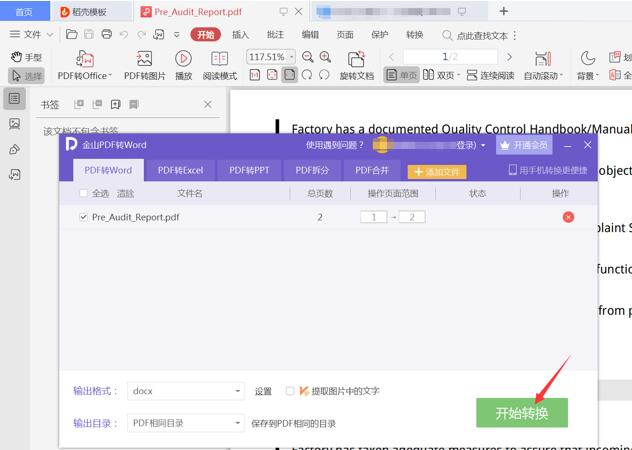
Task: Open the 保护 ribbon tab
Action: click(380, 35)
